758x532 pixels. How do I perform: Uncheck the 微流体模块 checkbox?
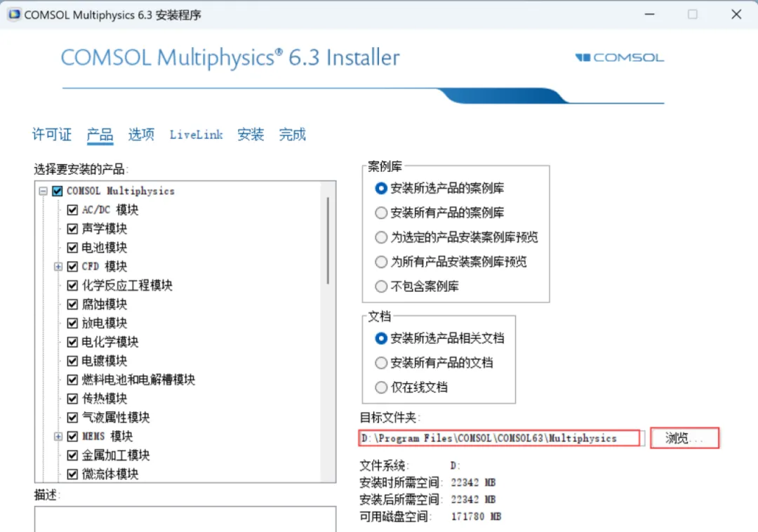[x=72, y=474]
